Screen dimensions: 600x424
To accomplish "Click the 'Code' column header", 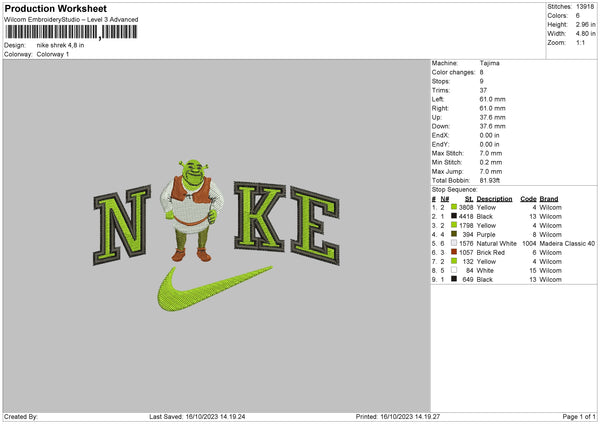I will (x=528, y=199).
